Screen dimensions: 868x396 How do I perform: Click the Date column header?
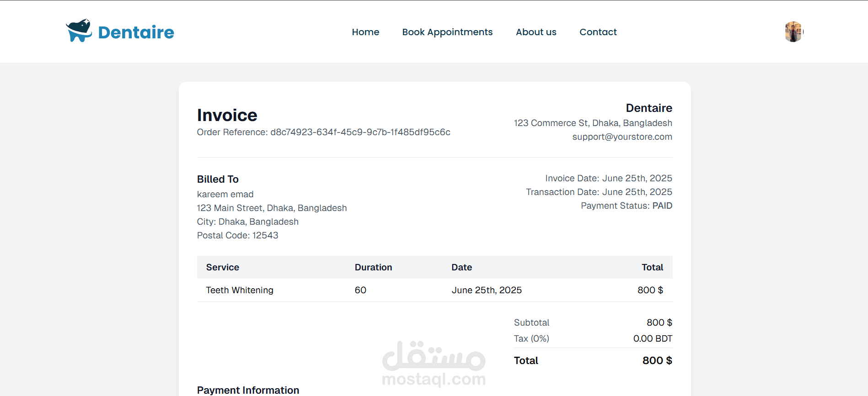coord(461,267)
